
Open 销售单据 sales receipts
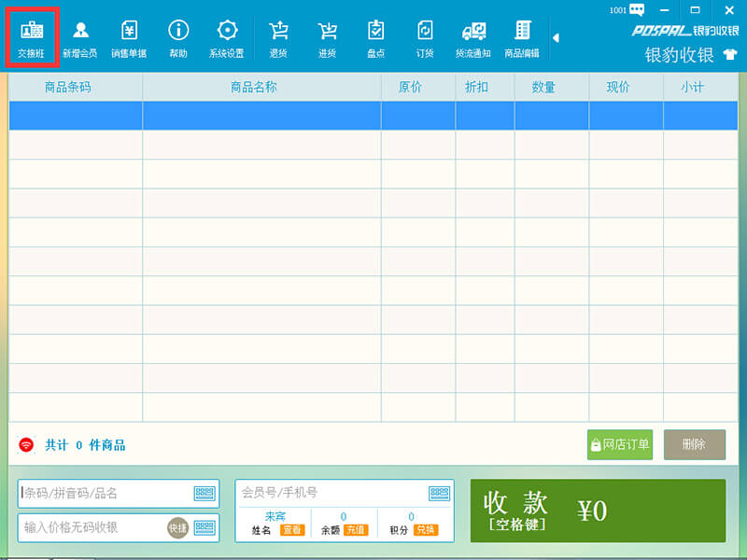point(129,39)
